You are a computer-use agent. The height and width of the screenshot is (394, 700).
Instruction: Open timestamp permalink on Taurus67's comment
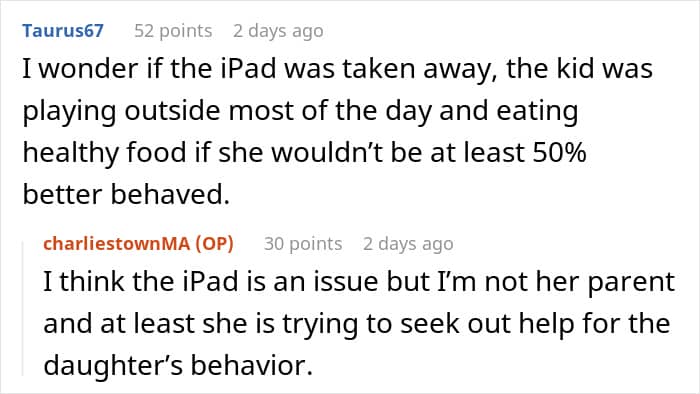[x=278, y=31]
